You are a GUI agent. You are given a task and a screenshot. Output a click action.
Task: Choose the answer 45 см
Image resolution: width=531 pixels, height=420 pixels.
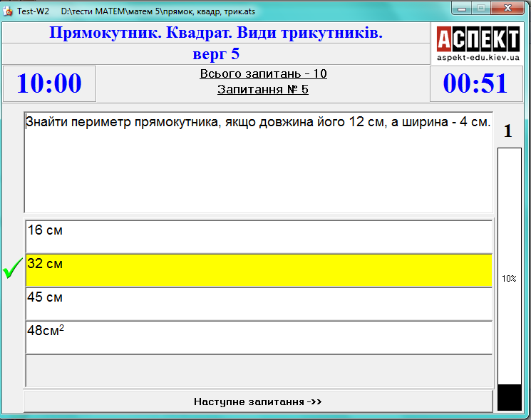point(259,304)
